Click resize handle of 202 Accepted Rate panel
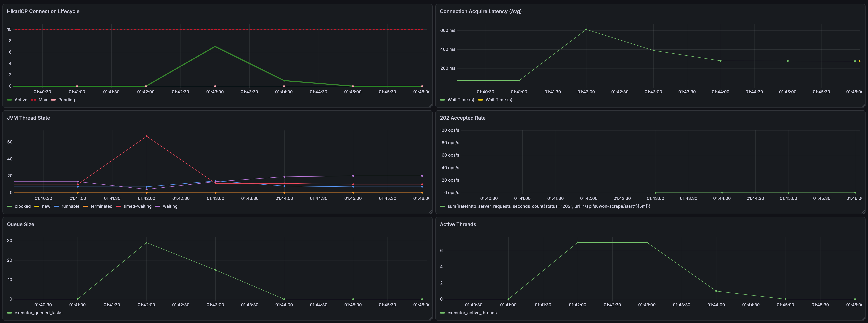Viewport: 868px width, 323px height. (863, 212)
